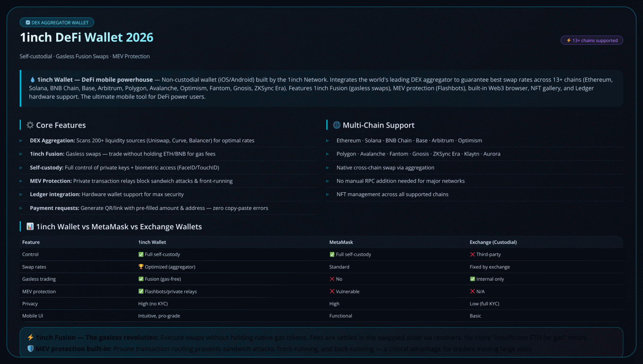Click the green check beside Flashbots/private relays
This screenshot has width=643, height=364.
tap(141, 292)
